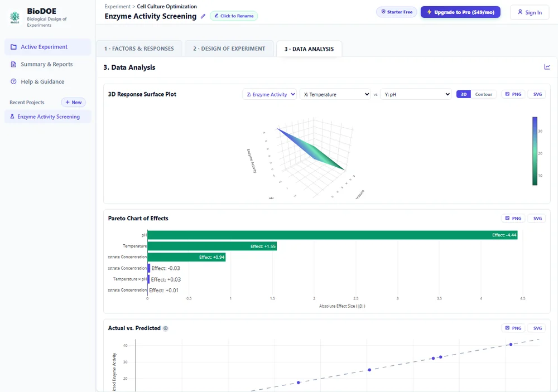
Task: Click the Click to Rename button
Action: [x=234, y=16]
